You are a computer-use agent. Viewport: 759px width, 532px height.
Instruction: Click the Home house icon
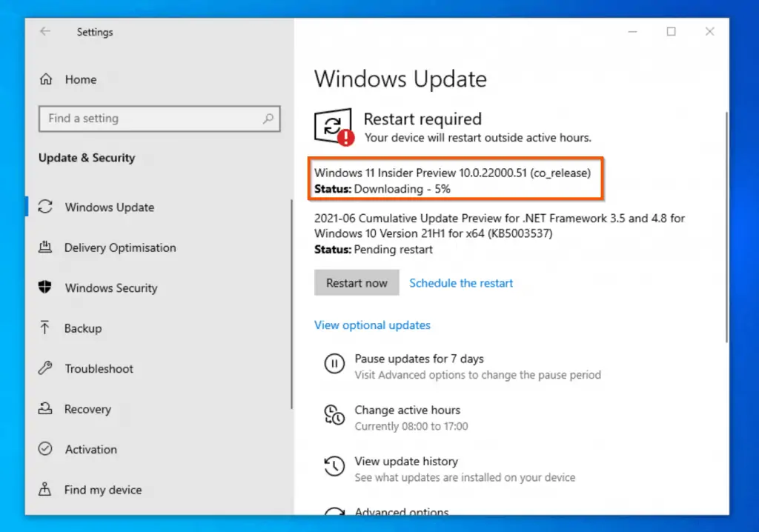(46, 79)
